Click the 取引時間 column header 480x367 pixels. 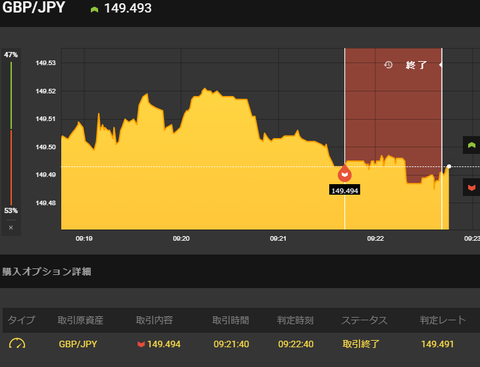click(x=231, y=320)
